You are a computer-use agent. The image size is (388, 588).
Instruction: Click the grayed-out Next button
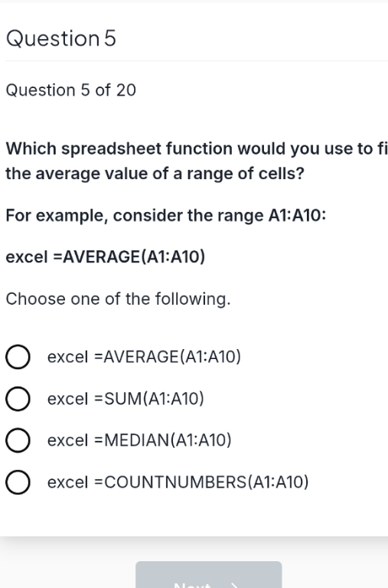click(208, 574)
